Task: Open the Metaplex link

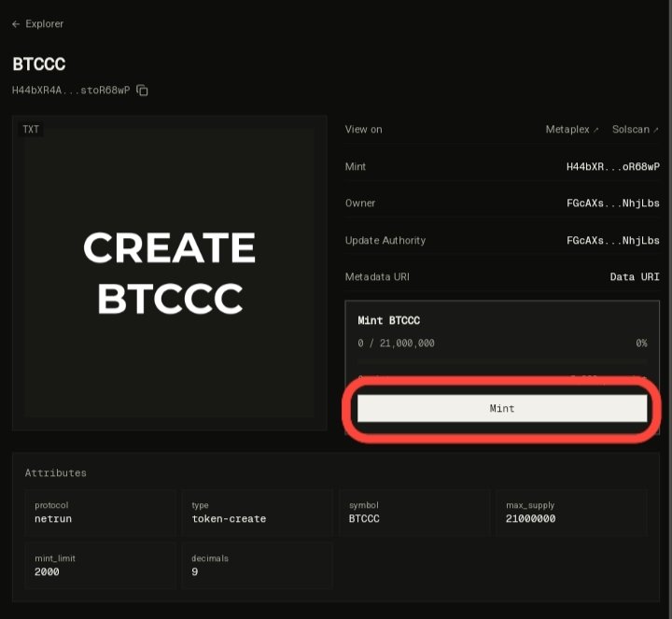Action: pyautogui.click(x=572, y=130)
